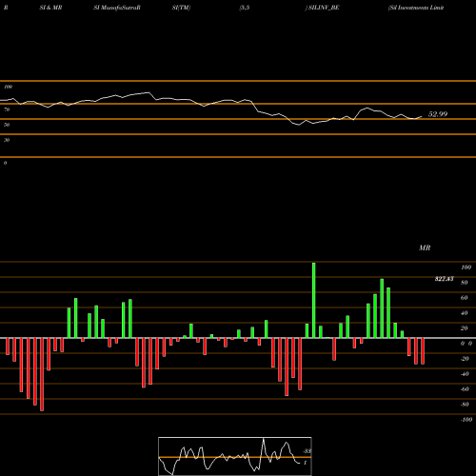Click the (5,5 parameter text in header
Viewport: 476px width, 476px height.
click(x=245, y=8)
